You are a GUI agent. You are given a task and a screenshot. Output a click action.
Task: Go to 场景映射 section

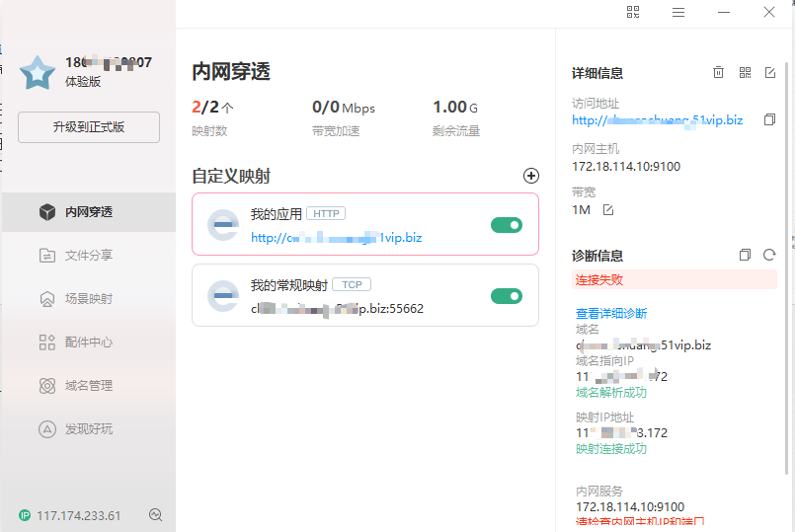(89, 299)
